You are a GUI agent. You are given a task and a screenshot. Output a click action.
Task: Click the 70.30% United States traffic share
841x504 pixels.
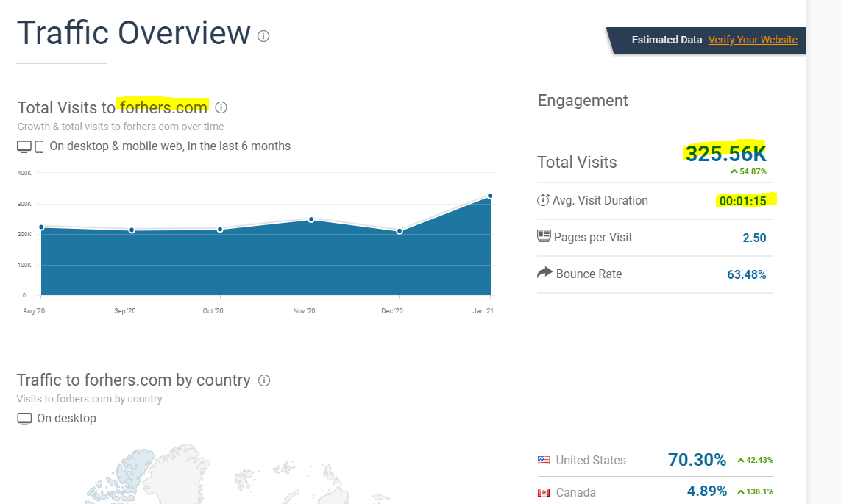pos(697,460)
